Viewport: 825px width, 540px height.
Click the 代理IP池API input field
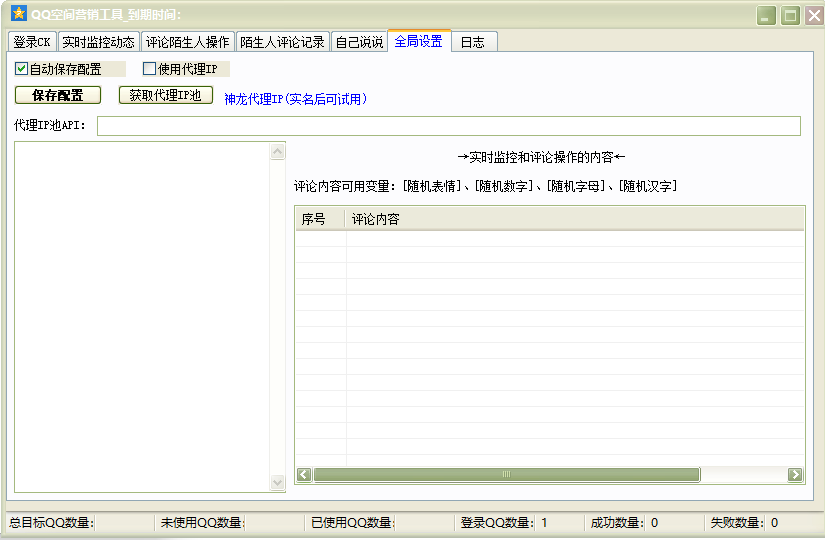point(448,126)
